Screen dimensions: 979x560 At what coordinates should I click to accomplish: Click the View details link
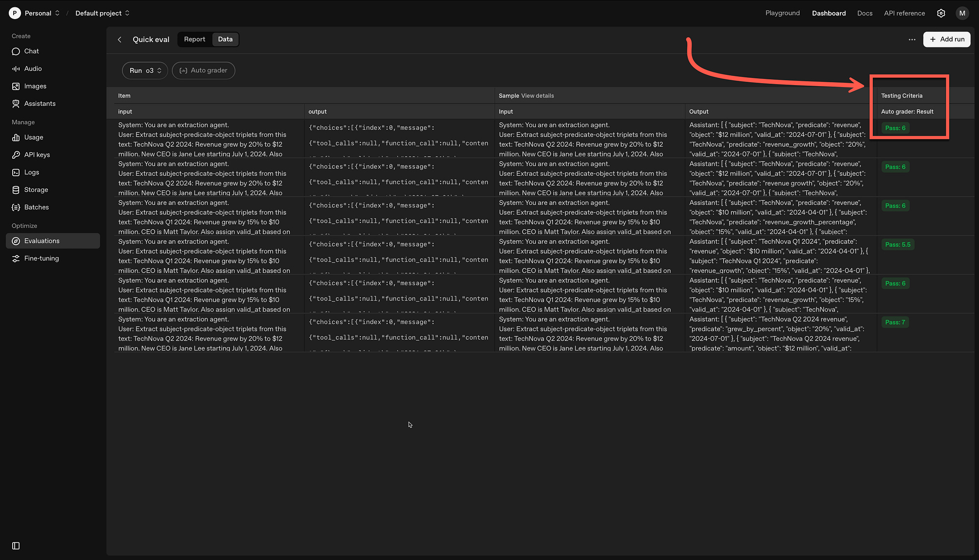(x=537, y=96)
